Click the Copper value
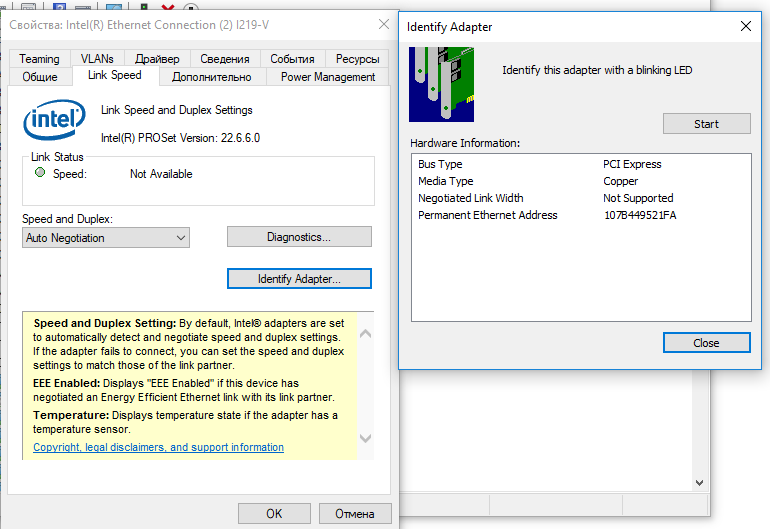The image size is (770, 529). 621,181
